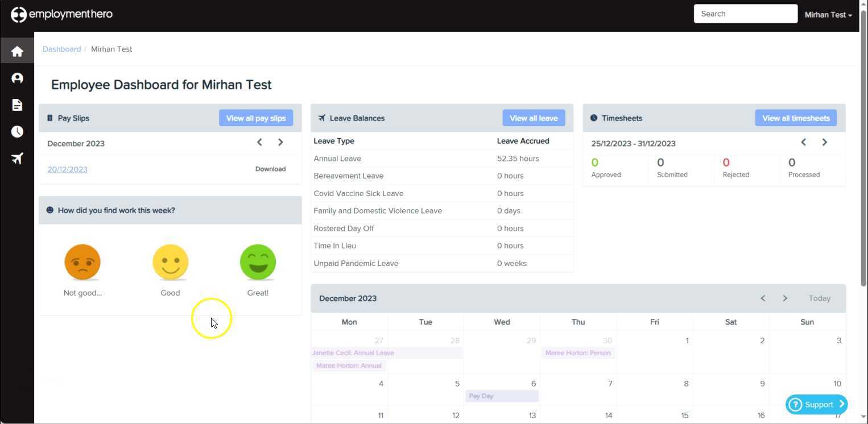Image resolution: width=868 pixels, height=424 pixels.
Task: Click View all timesheets
Action: coord(795,118)
